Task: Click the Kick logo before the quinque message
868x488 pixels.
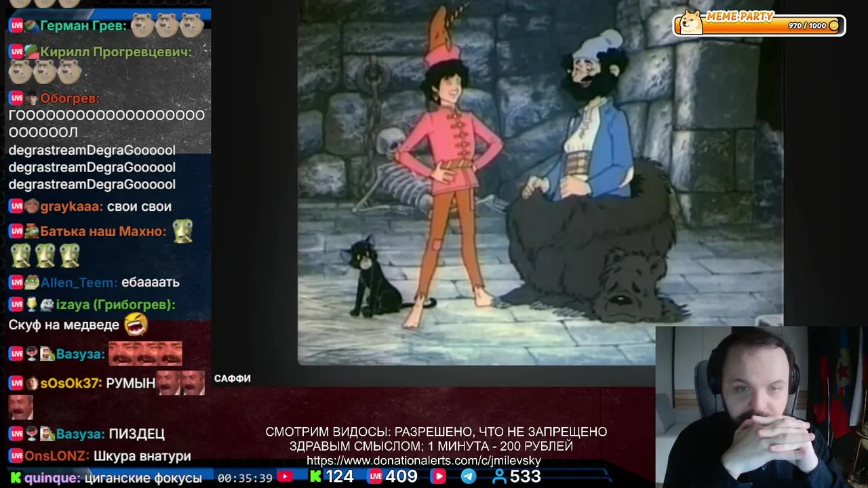Action: coord(16,478)
